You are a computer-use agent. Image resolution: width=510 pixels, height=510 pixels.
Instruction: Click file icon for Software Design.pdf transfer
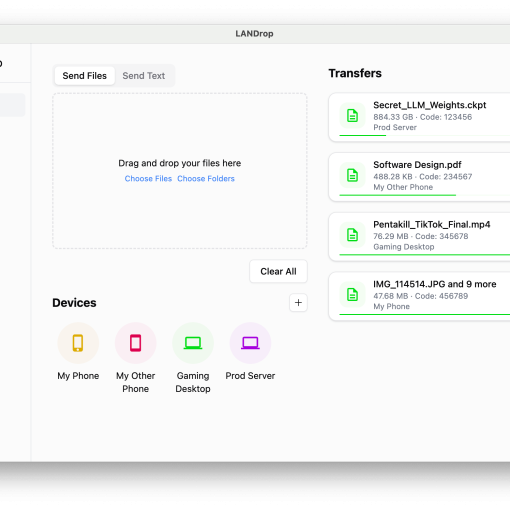(352, 175)
